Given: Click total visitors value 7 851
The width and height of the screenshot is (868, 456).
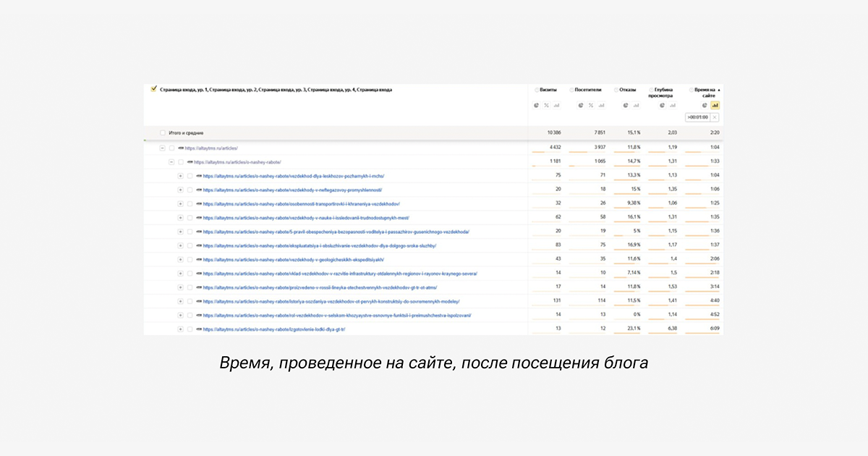Looking at the screenshot, I should [x=600, y=133].
